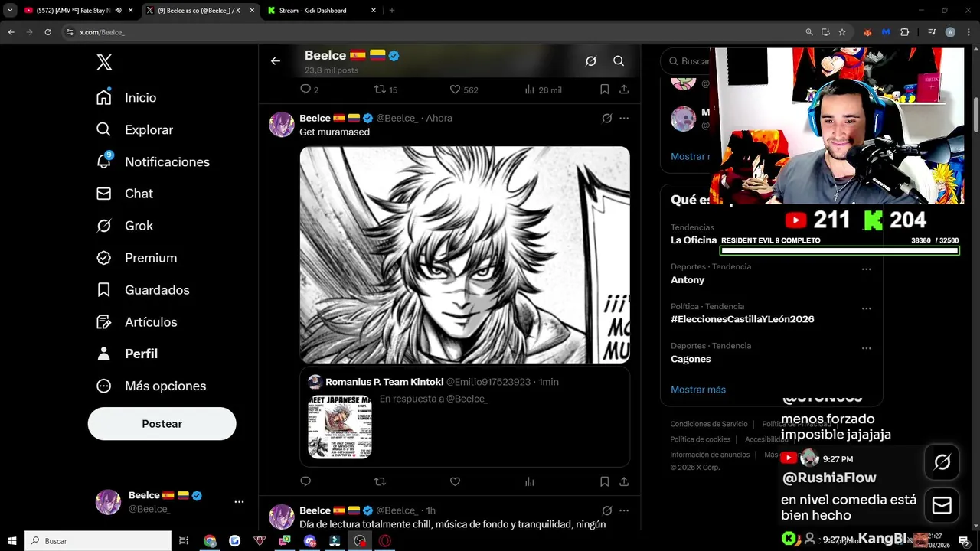
Task: Open new browser tab with plus
Action: coord(392,11)
